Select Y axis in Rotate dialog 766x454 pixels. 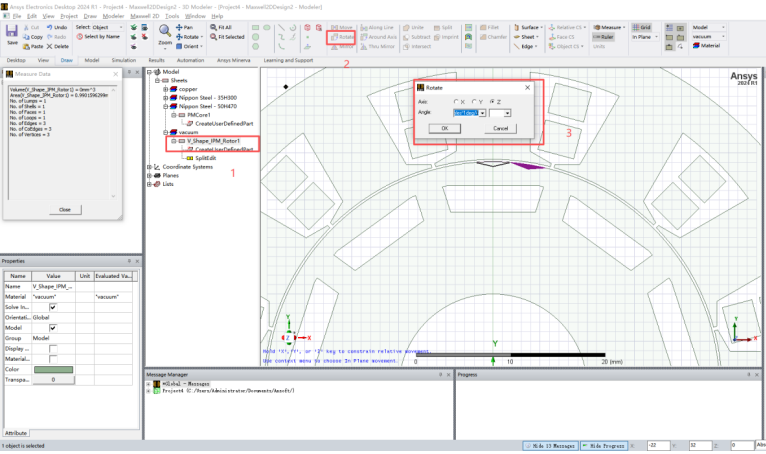coord(474,102)
